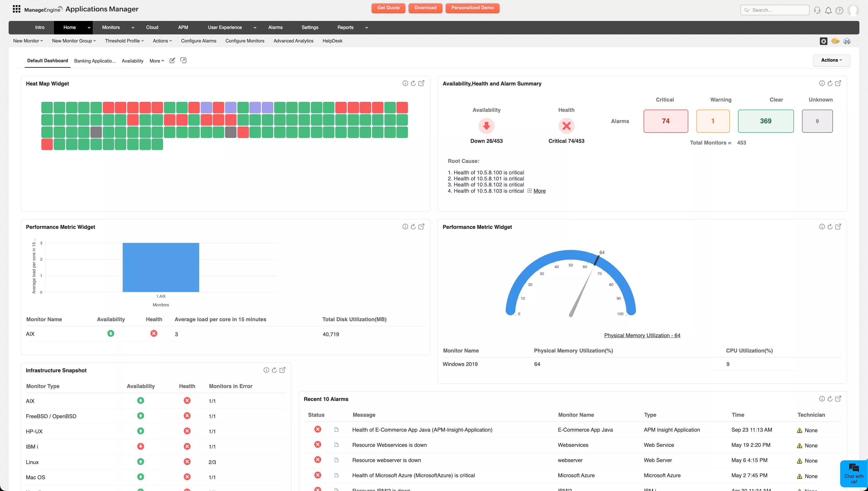Click the Search input field
The width and height of the screenshot is (868, 491).
774,10
